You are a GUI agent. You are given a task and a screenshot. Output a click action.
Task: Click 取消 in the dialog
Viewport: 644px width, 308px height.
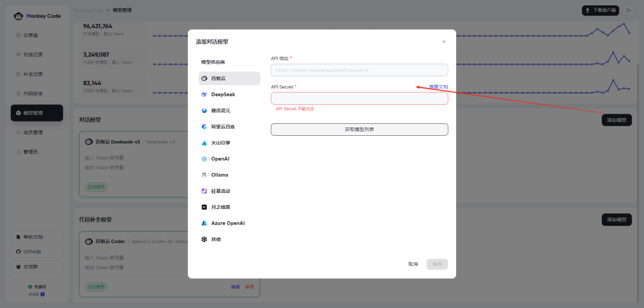point(413,264)
